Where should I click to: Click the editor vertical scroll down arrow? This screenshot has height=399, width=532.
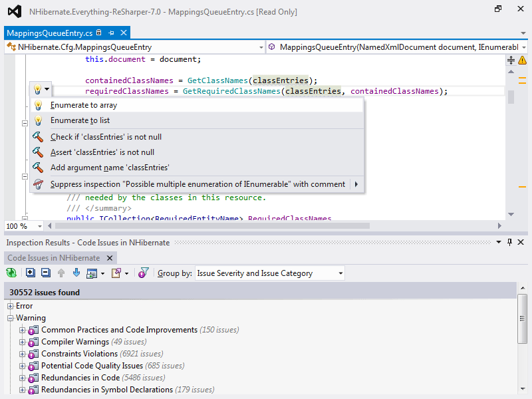point(511,214)
